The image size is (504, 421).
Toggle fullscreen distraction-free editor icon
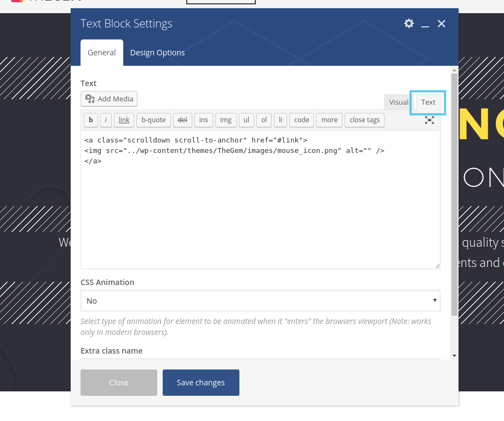[429, 120]
